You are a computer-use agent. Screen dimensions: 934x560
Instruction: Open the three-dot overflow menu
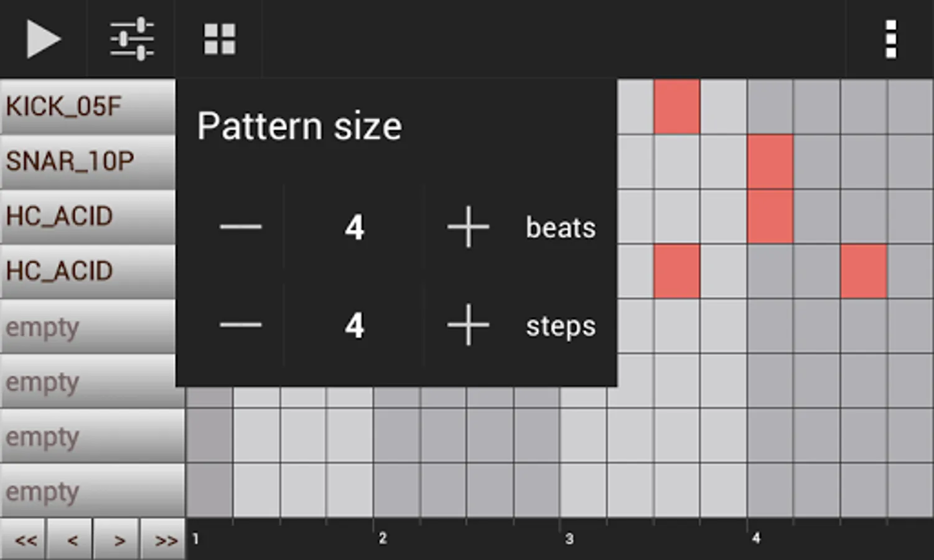pos(890,39)
